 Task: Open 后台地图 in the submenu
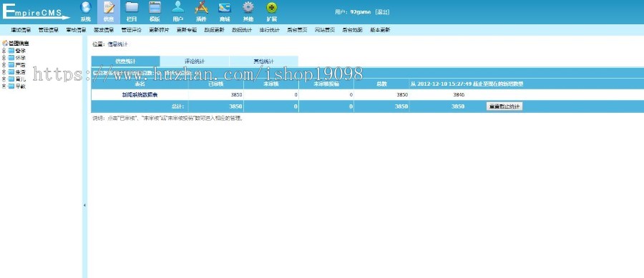(352, 30)
